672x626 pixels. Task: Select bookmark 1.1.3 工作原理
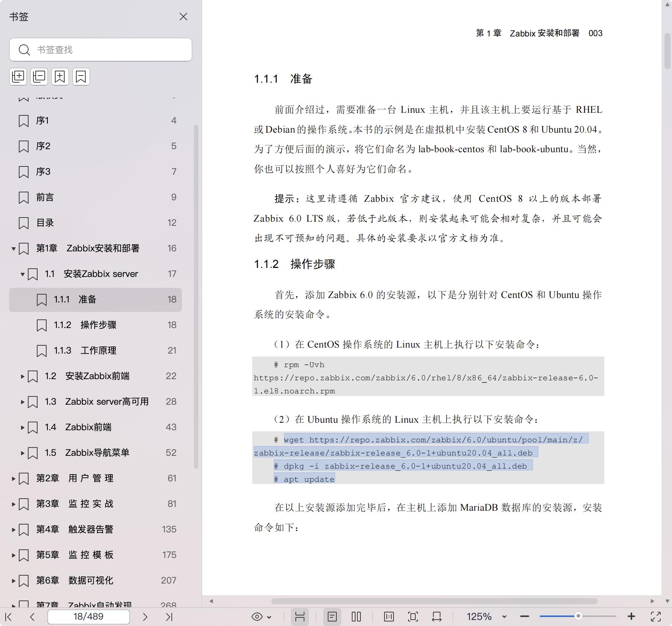95,351
